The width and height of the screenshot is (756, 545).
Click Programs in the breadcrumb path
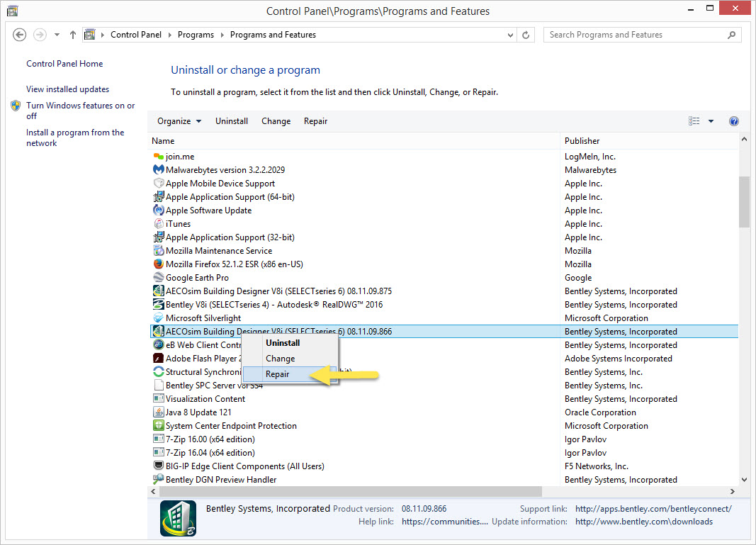[196, 35]
